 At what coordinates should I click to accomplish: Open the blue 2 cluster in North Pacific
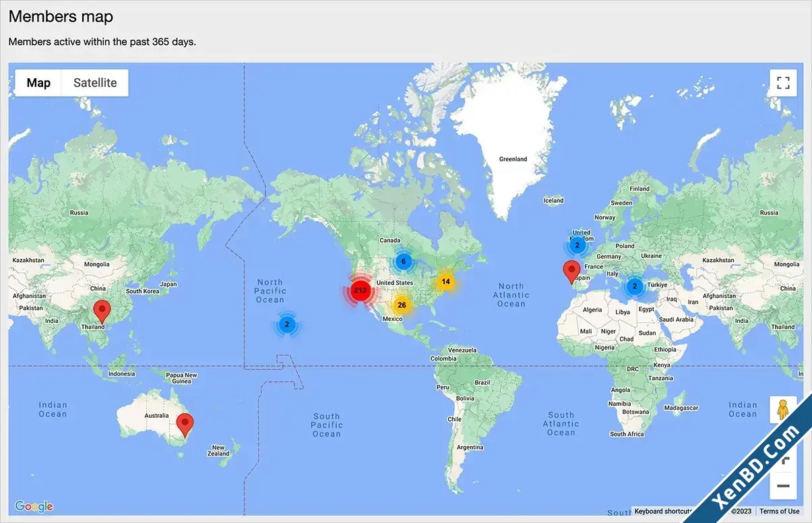[x=287, y=324]
